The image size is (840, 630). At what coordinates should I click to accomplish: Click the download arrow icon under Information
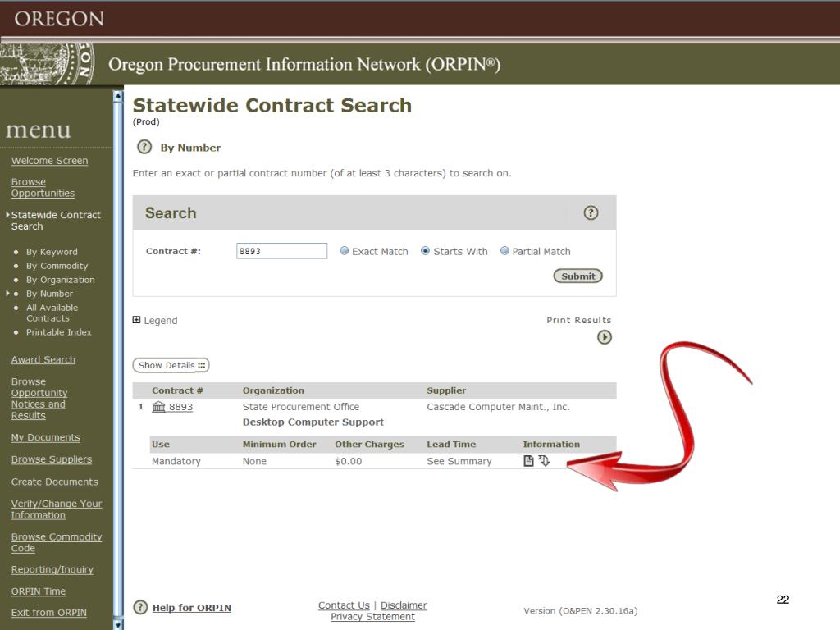(x=545, y=461)
